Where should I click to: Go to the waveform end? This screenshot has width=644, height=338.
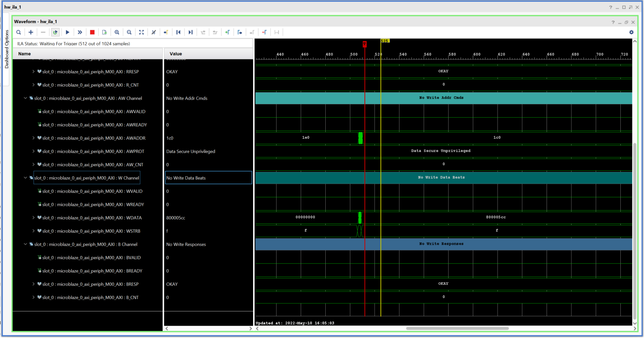pos(191,32)
